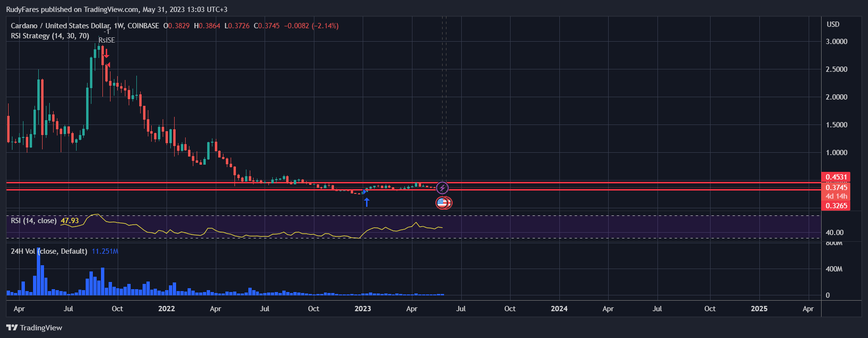Select the Cardano / United States Dollar title
This screenshot has height=338, width=868.
pyautogui.click(x=60, y=26)
